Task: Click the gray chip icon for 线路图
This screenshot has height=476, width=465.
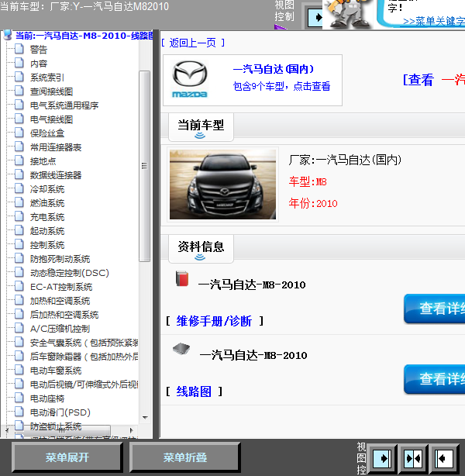Action: 181,349
